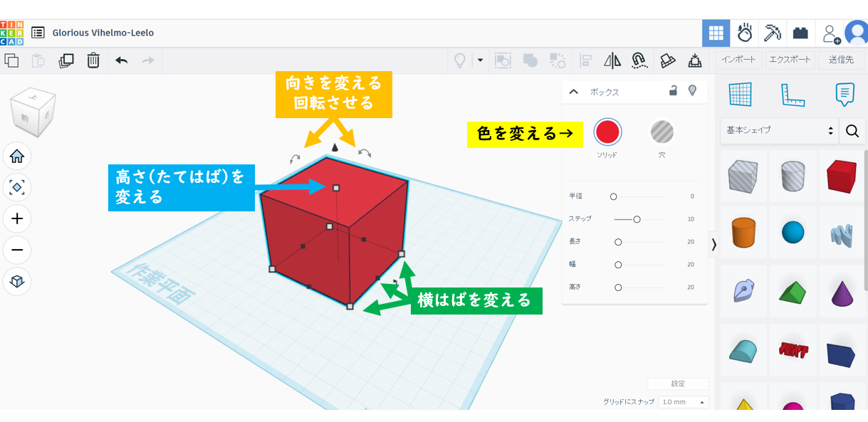The height and width of the screenshot is (422, 868).
Task: Toggle the lock on the box shape
Action: coord(672,91)
